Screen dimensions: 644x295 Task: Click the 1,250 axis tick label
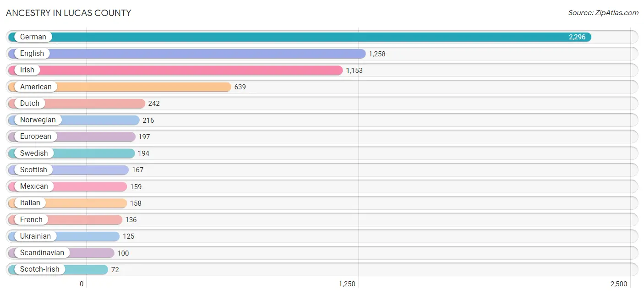[x=347, y=284]
